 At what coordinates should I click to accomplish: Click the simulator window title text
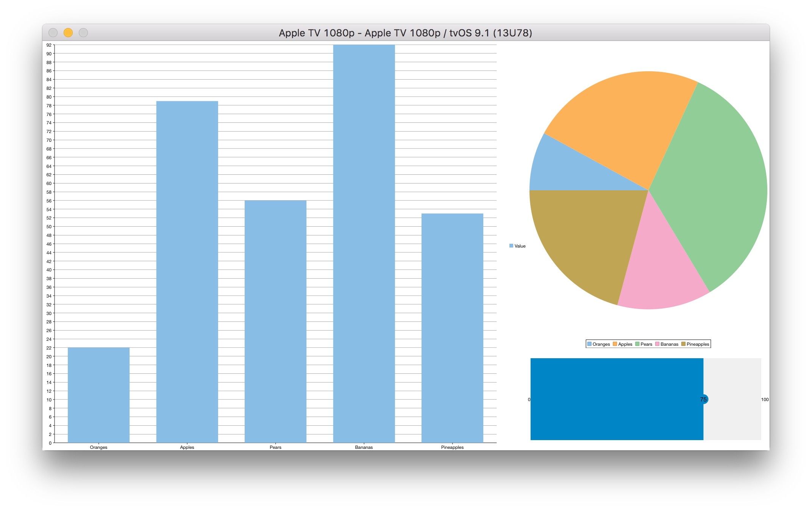point(406,33)
